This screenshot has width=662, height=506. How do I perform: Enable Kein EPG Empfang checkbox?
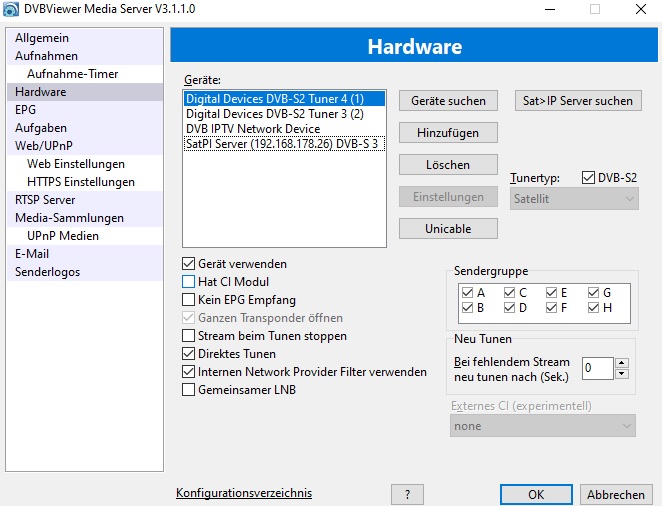click(188, 300)
